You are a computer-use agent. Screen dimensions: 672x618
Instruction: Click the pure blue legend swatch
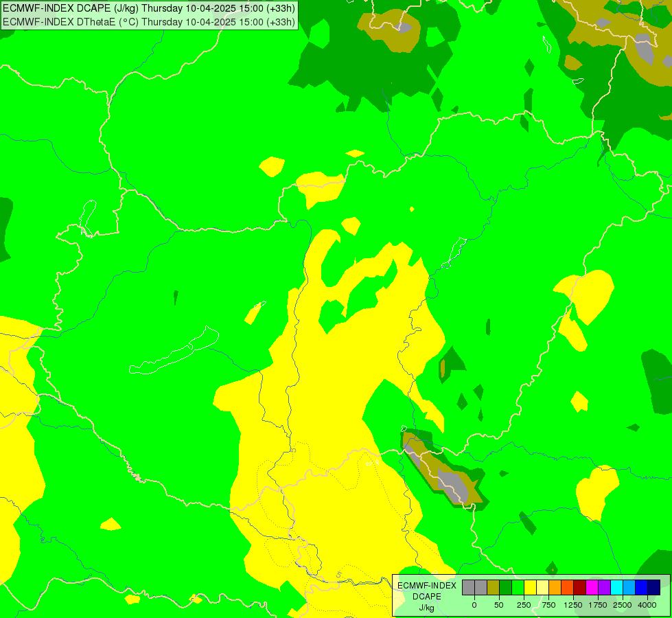(642, 587)
